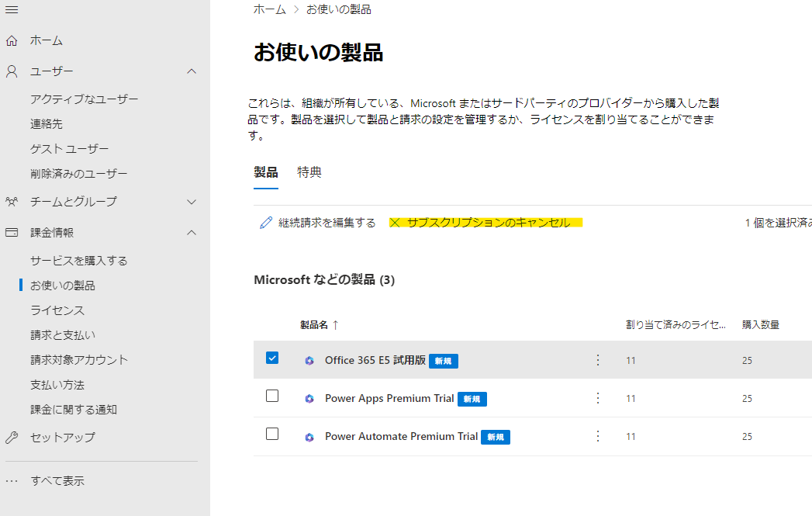Screen dimensions: 812x516
Task: Open 連絡先 in the sidebar
Action: [46, 124]
